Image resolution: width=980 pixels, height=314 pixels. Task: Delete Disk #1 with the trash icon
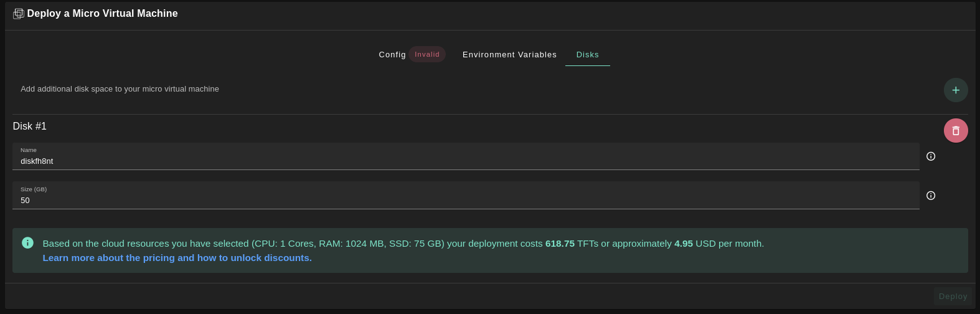tap(956, 131)
